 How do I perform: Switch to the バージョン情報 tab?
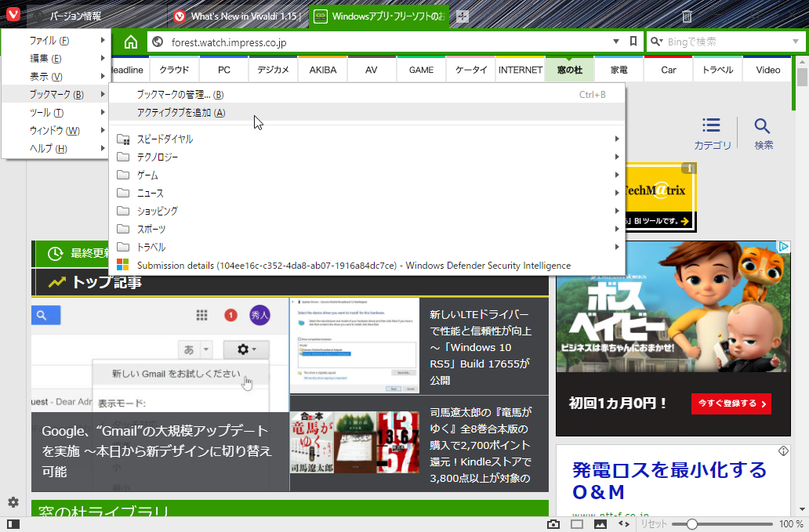(96, 16)
